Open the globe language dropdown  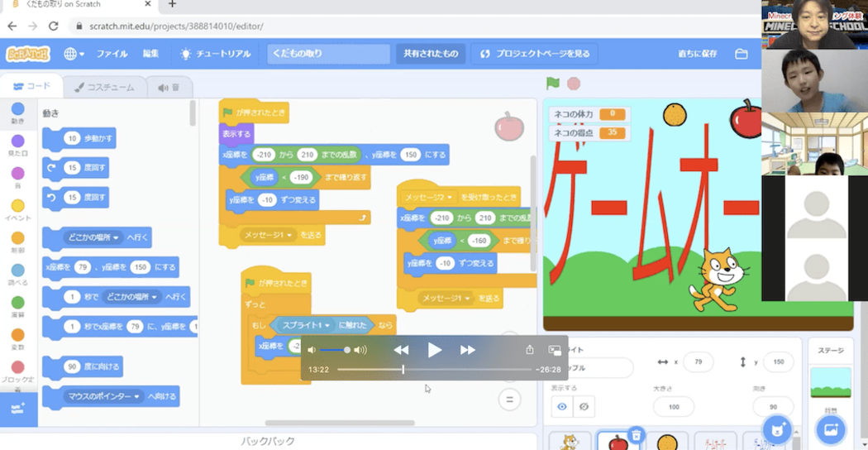pos(74,54)
